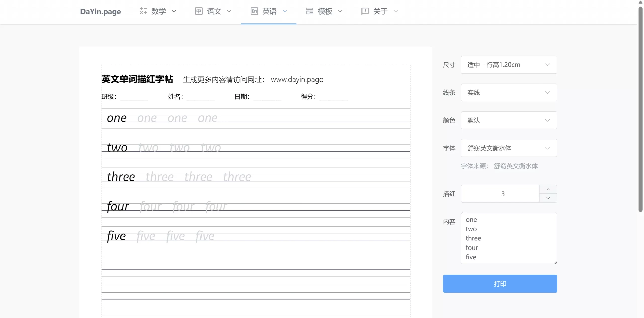Open the 线条 line style dropdown
644x318 pixels.
click(509, 93)
